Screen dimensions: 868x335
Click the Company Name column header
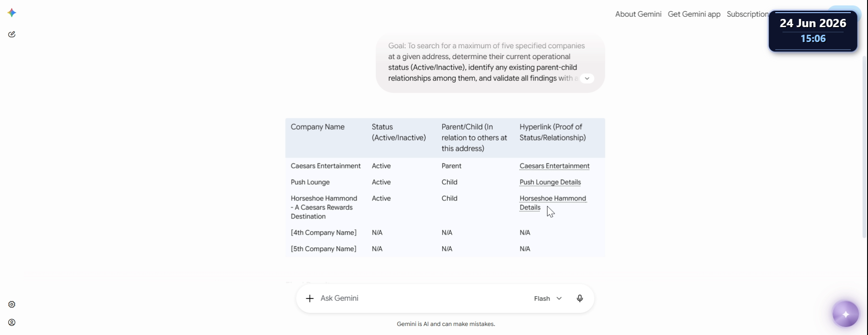317,127
